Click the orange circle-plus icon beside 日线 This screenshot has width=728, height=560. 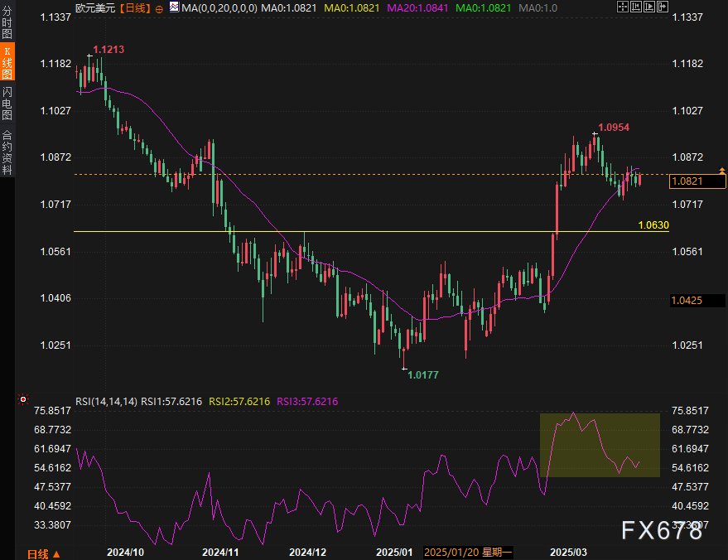point(159,7)
